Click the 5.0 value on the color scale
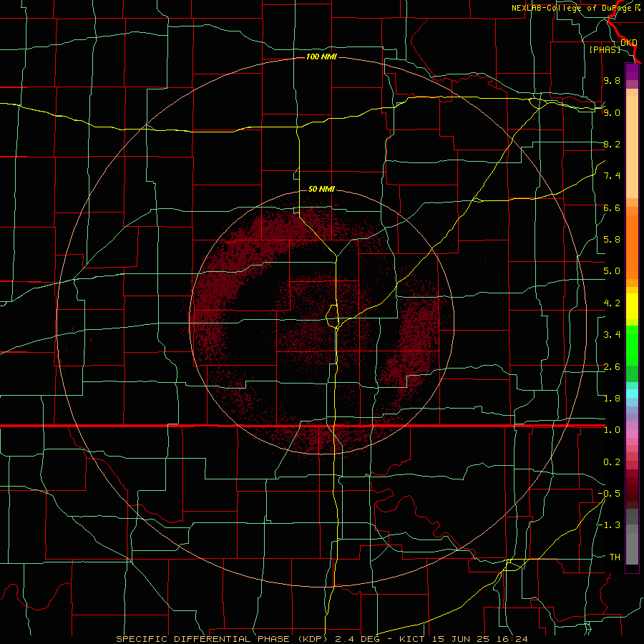 pyautogui.click(x=612, y=271)
